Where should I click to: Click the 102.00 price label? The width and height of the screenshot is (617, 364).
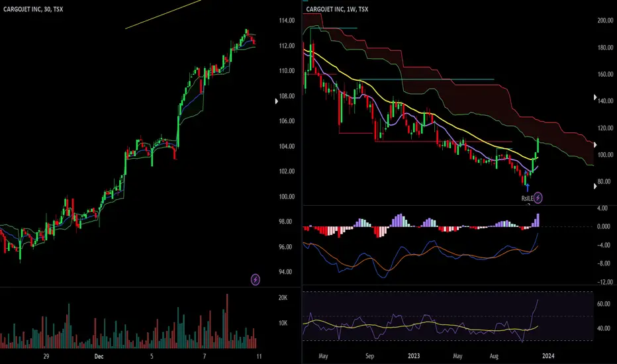point(287,171)
